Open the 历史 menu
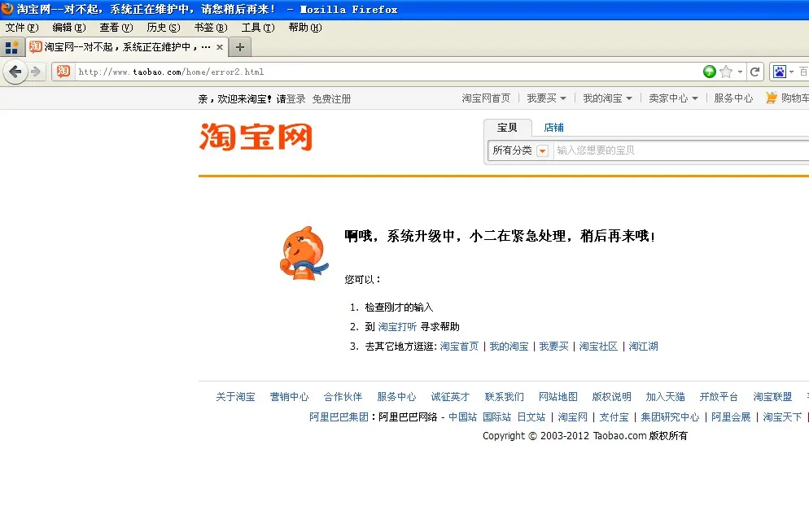 pos(164,28)
